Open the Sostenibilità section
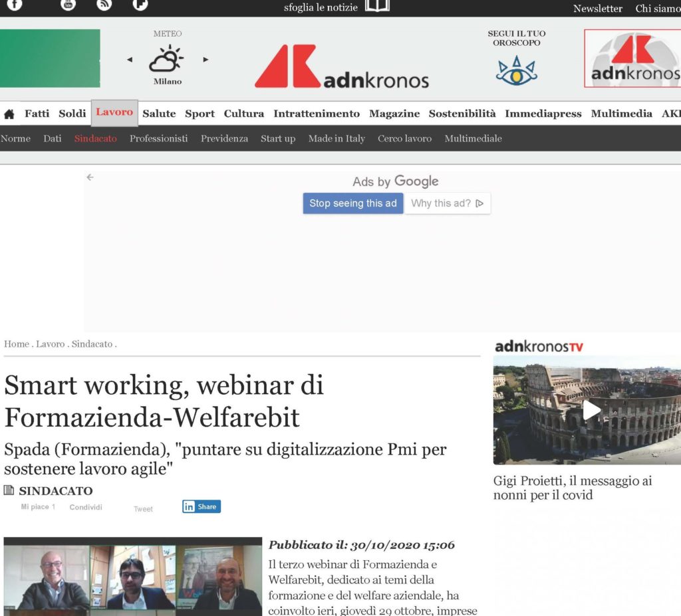 tap(462, 114)
